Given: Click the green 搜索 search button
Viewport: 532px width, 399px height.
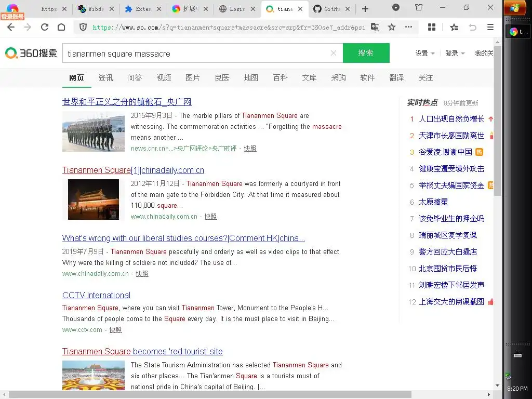Looking at the screenshot, I should tap(366, 53).
